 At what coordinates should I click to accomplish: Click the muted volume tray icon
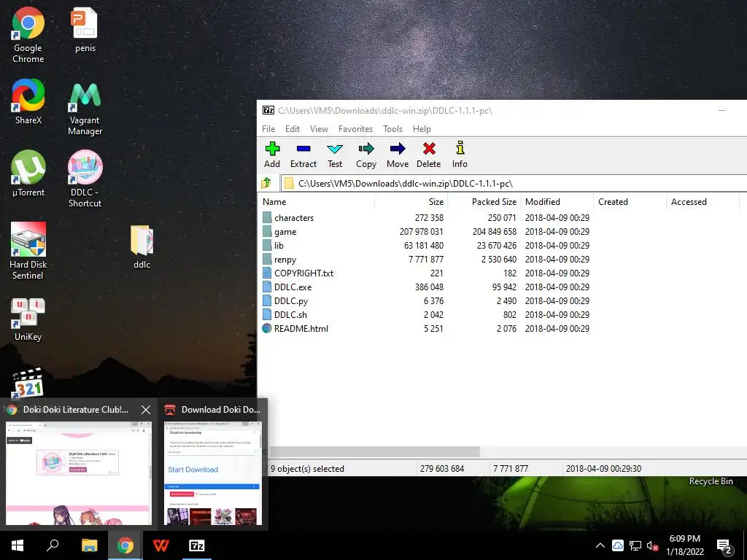(x=653, y=545)
